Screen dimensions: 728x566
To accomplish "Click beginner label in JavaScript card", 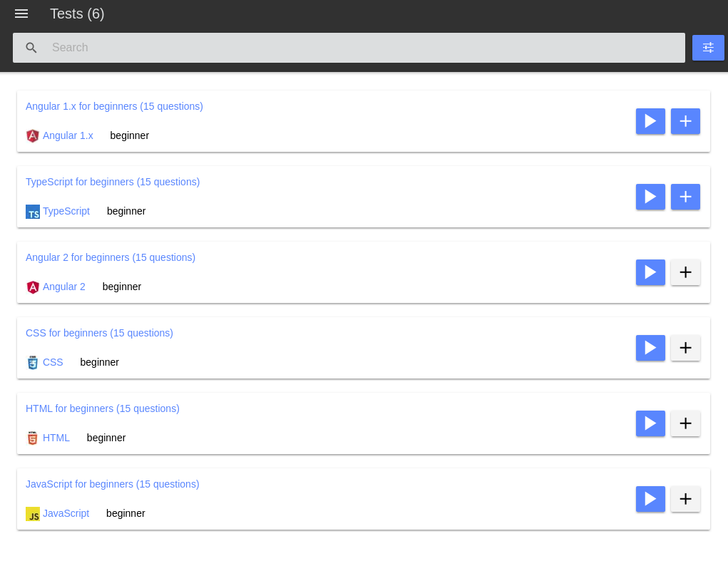I will click(x=125, y=513).
